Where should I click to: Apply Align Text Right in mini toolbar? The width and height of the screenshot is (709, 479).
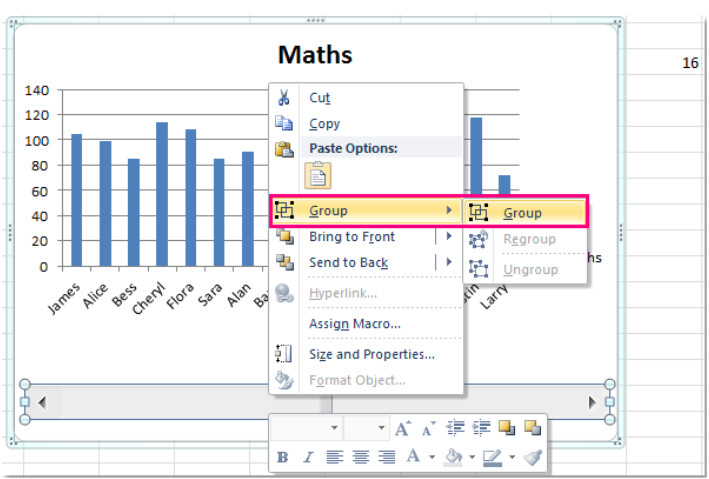click(387, 457)
